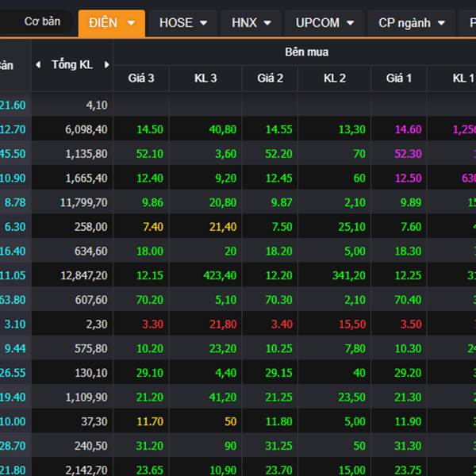Click the total volume cell 575,80

click(x=91, y=348)
